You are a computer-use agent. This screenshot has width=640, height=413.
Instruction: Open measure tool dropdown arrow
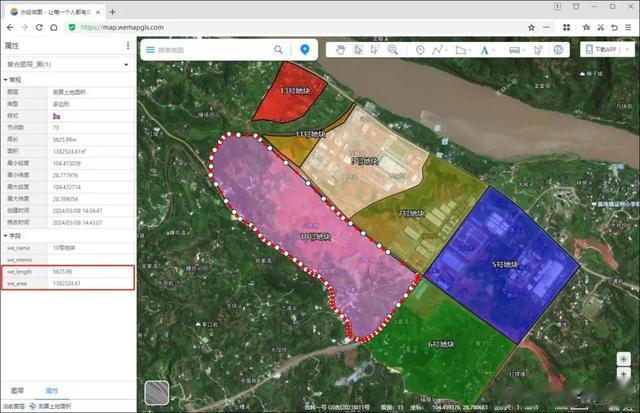click(x=524, y=50)
